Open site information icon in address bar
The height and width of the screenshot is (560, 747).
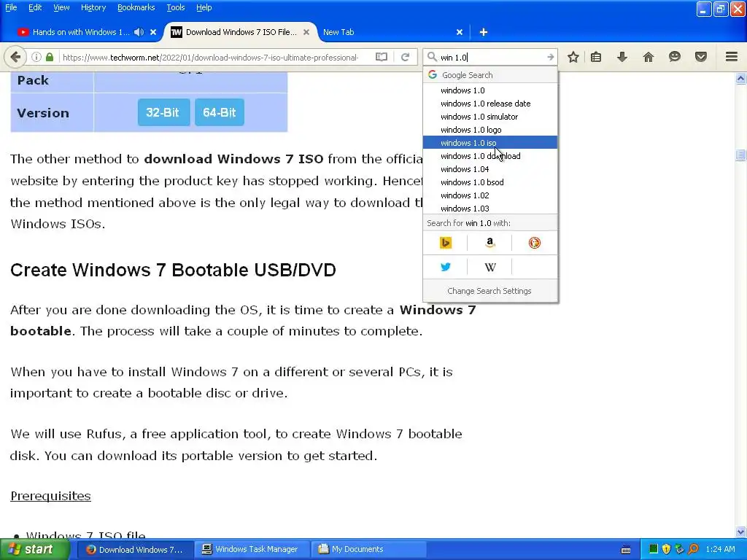(x=36, y=57)
